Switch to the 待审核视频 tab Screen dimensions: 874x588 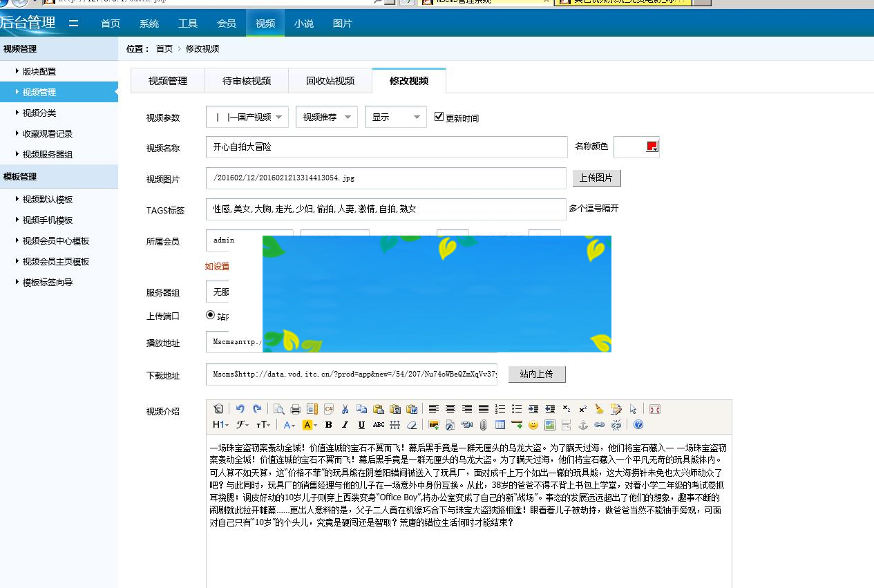[246, 81]
